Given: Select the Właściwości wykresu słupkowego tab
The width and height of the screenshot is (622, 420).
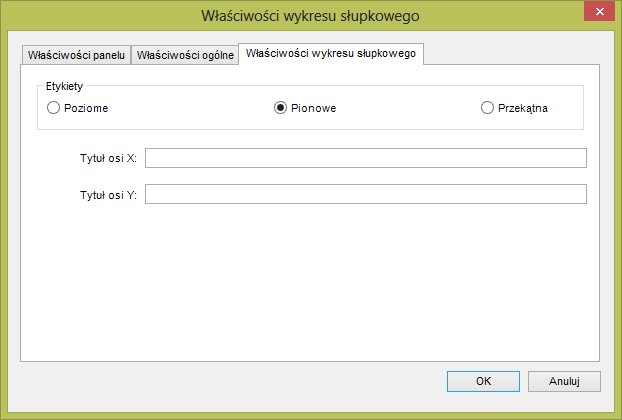Looking at the screenshot, I should coord(331,54).
